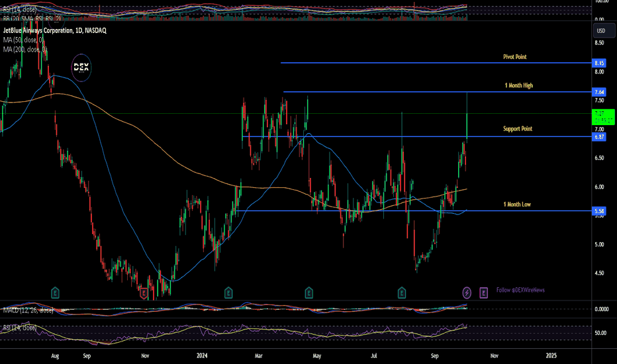Open the green earnings marker between 2024 and Mar
Image resolution: width=617 pixels, height=364 pixels.
228,293
